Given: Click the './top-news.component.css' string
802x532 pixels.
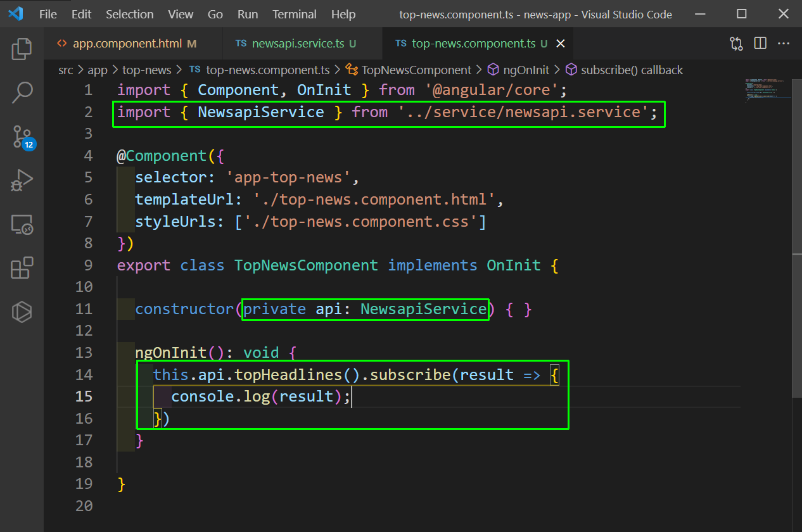Looking at the screenshot, I should [x=360, y=222].
